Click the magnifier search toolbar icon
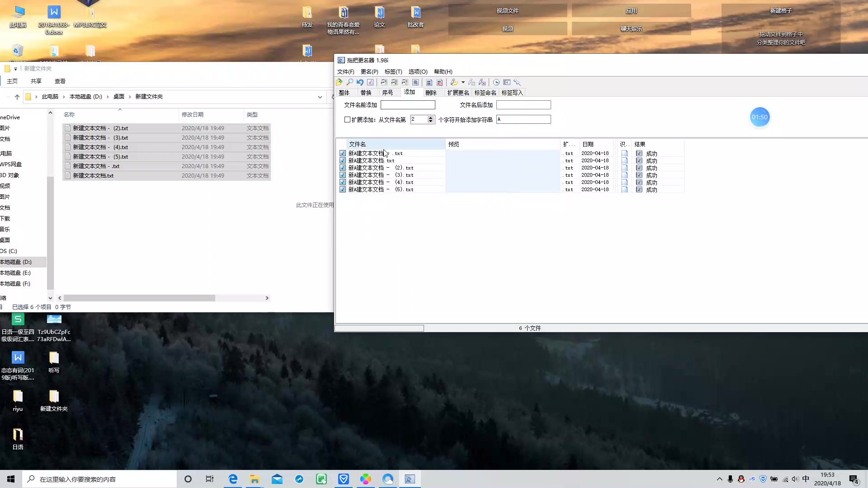The image size is (868, 488). [349, 82]
